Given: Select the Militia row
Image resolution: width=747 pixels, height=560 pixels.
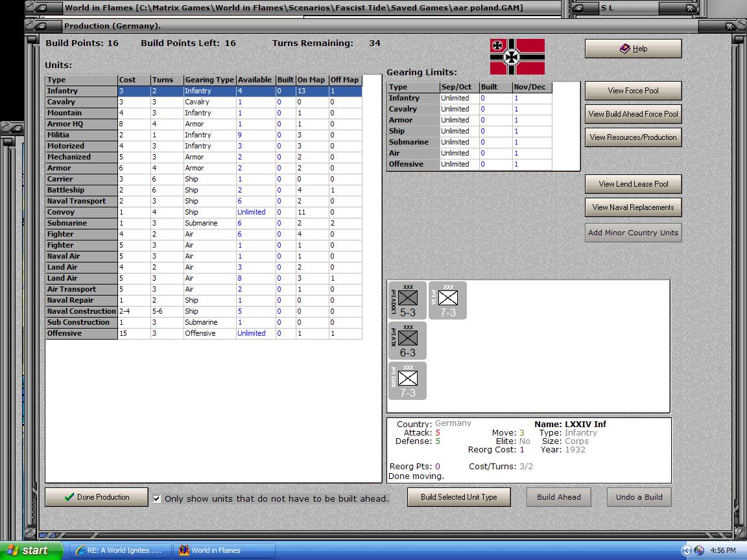Looking at the screenshot, I should coord(204,135).
